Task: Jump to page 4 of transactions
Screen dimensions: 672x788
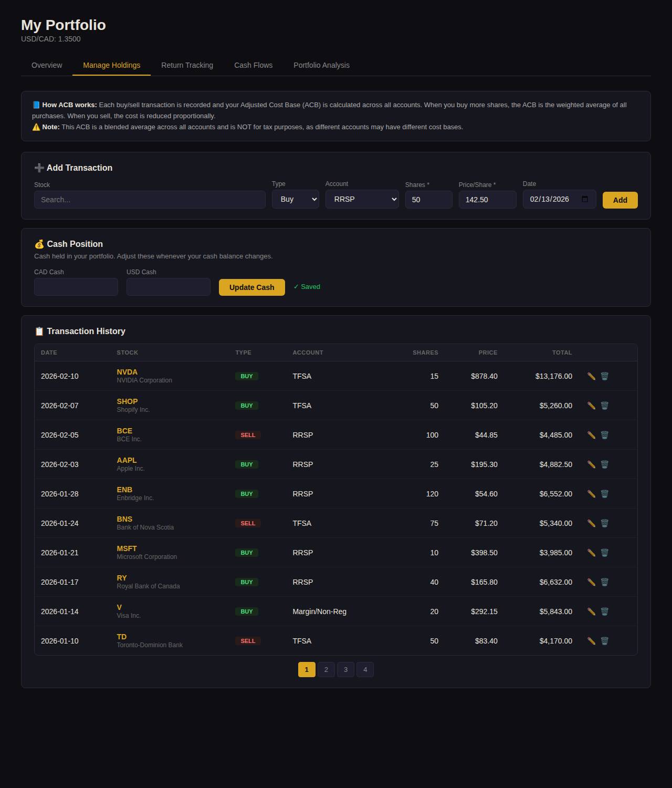Action: pyautogui.click(x=365, y=669)
